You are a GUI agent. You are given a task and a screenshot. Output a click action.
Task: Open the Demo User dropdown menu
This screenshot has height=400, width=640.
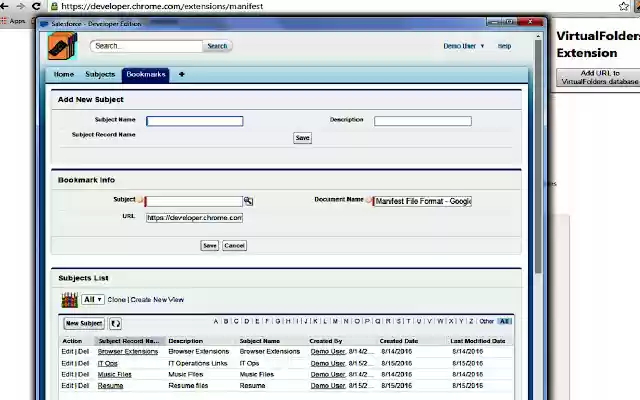(x=464, y=46)
